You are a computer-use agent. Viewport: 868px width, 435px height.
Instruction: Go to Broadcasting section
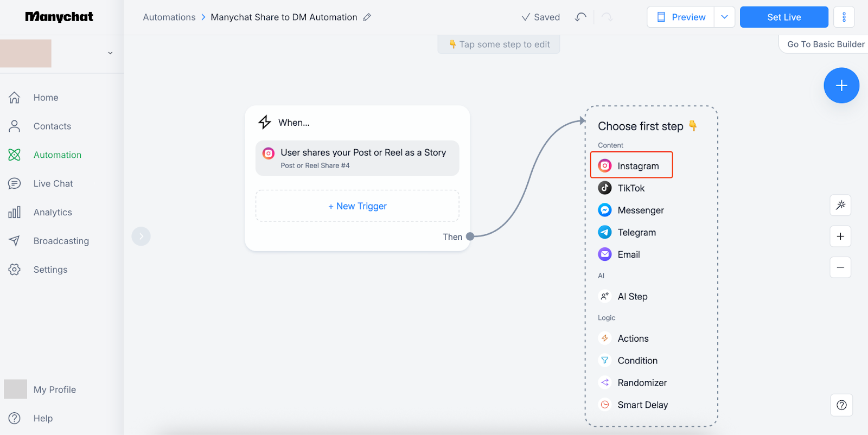[61, 241]
